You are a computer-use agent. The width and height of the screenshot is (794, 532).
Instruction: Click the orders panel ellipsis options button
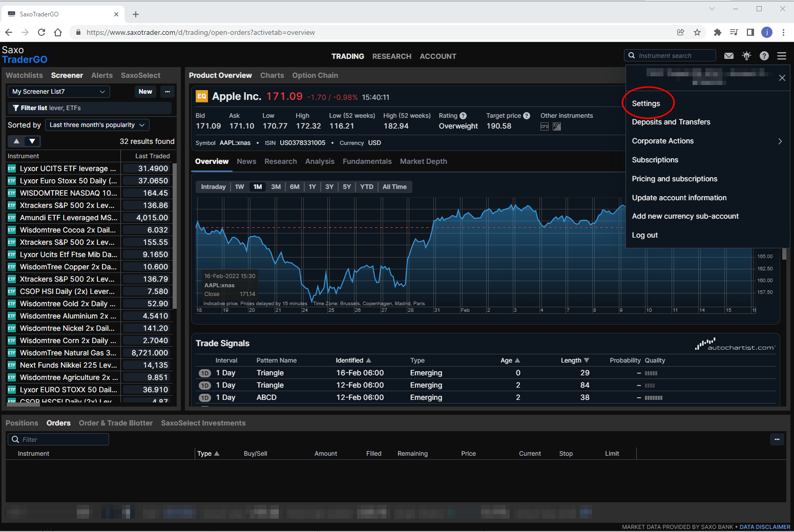point(777,439)
